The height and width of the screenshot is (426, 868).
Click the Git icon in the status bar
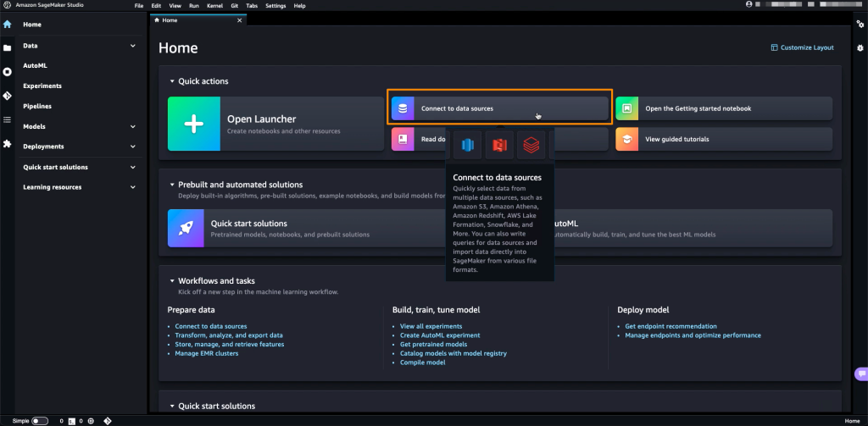(108, 421)
